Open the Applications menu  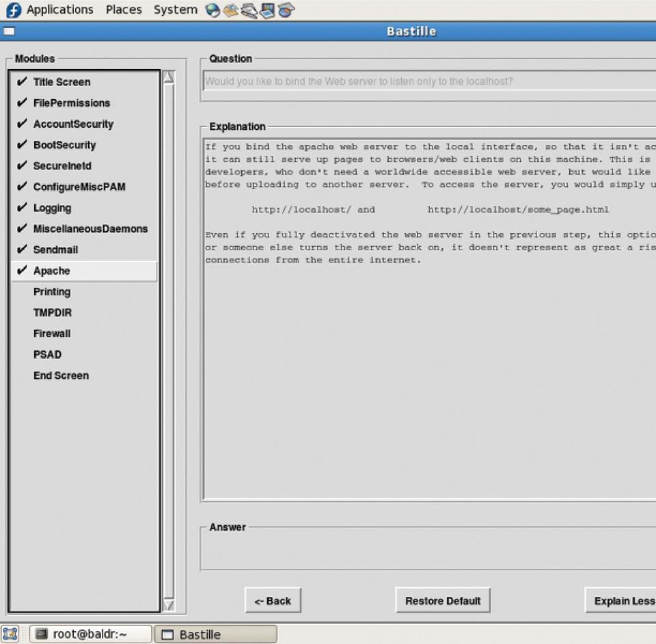point(59,10)
